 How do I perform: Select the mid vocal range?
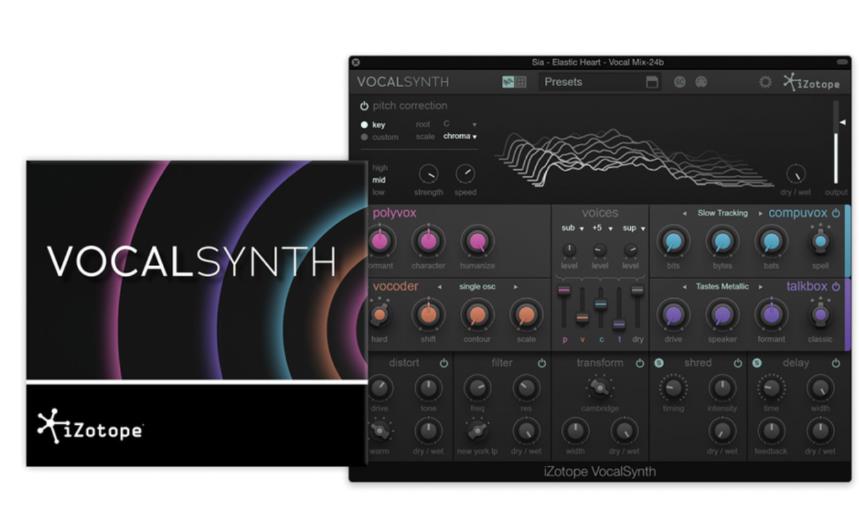tap(379, 180)
